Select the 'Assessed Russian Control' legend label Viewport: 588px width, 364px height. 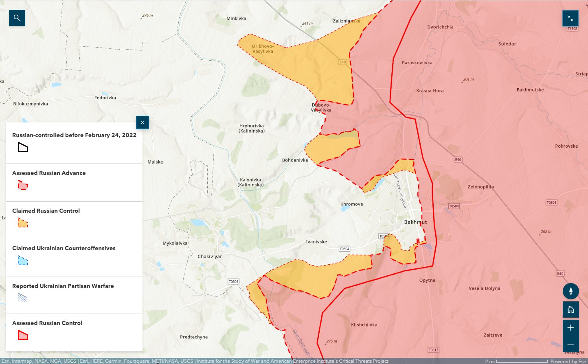pyautogui.click(x=47, y=323)
